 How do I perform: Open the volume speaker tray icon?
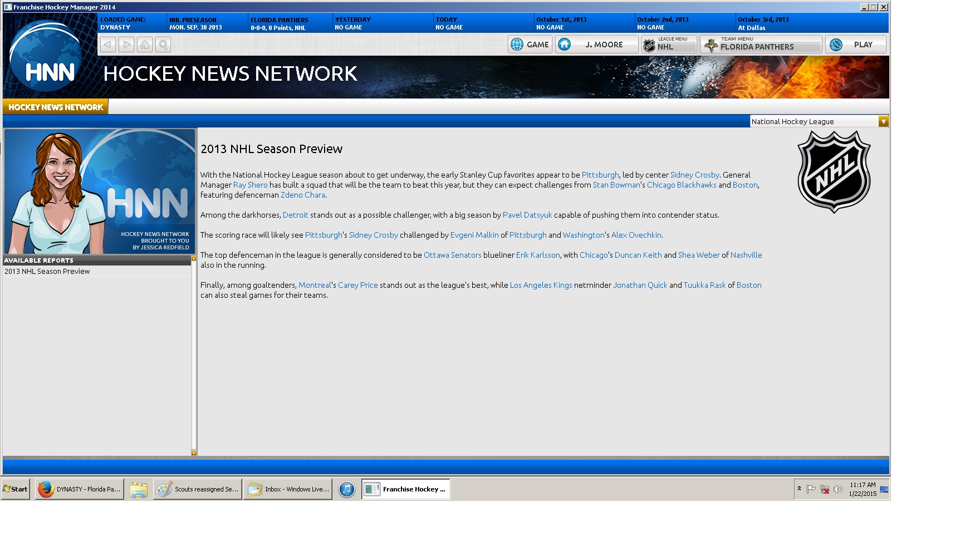(x=838, y=489)
